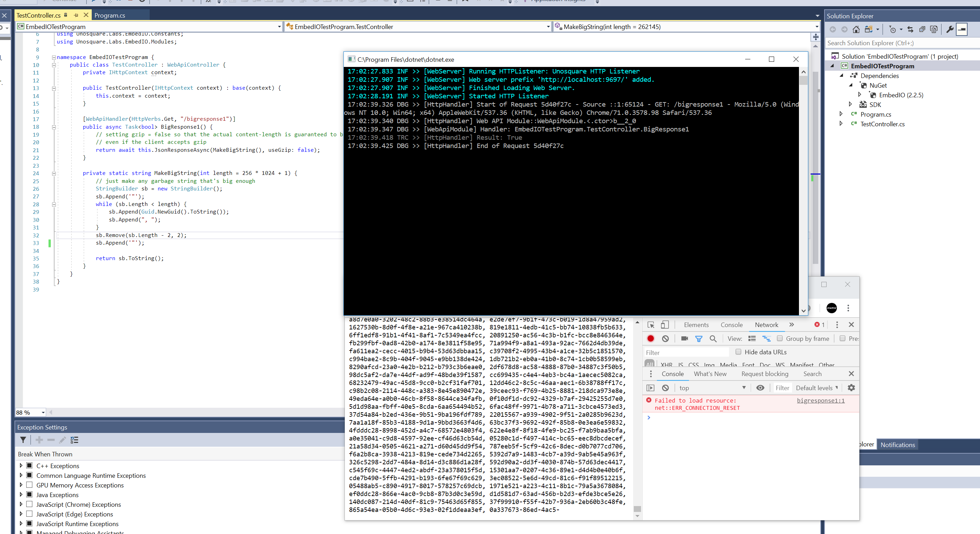Screen dimensions: 980x534
Task: Open the Elements tab in DevTools
Action: [696, 325]
